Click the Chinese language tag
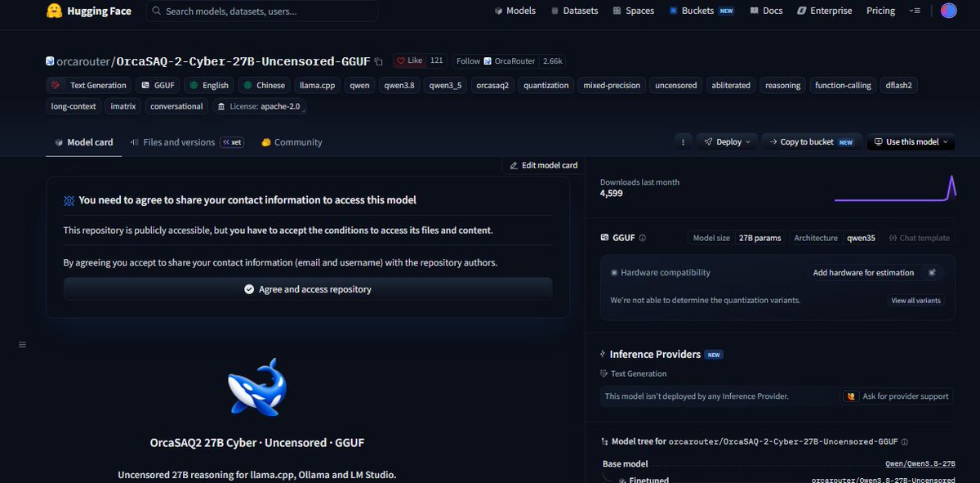The width and height of the screenshot is (980, 483). point(265,85)
